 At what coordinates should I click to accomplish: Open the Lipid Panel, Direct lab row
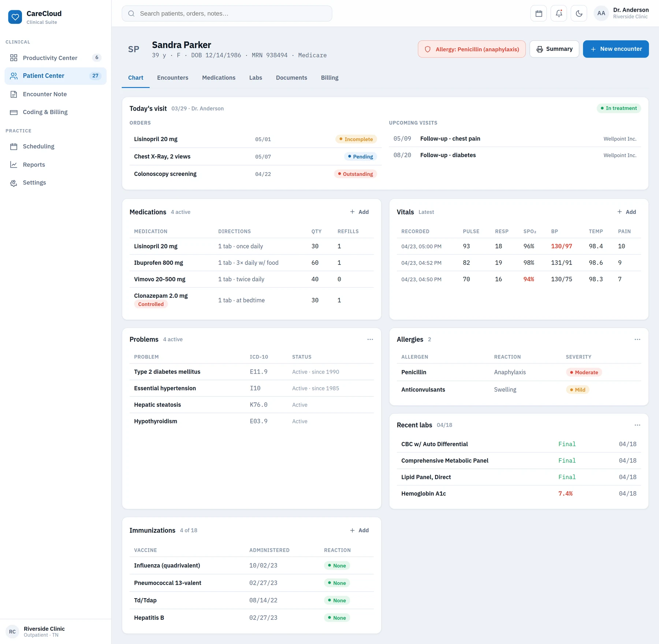point(519,477)
